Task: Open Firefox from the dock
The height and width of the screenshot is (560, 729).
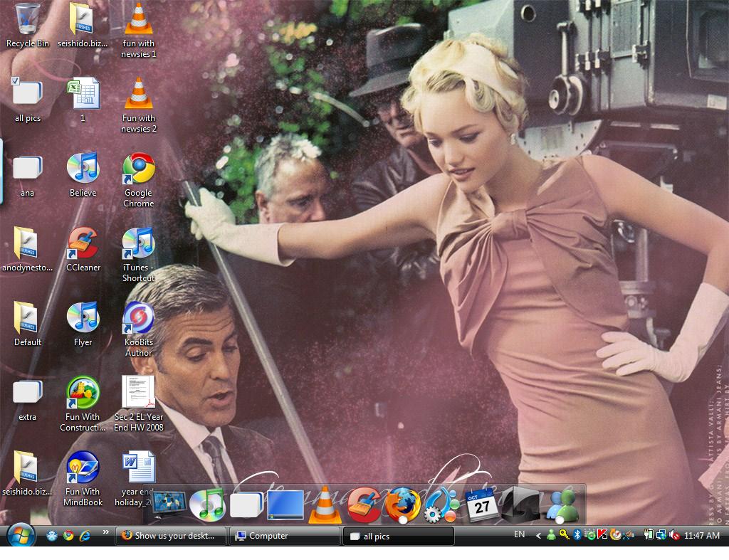Action: tap(402, 504)
